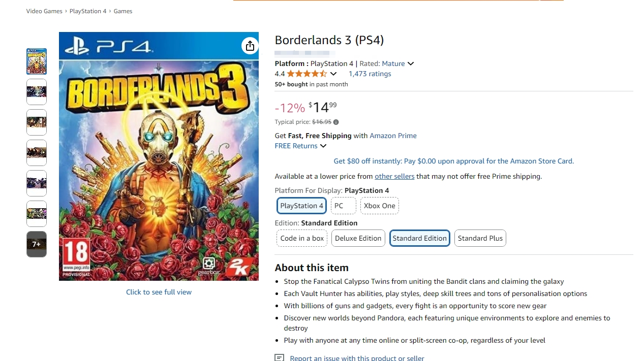644x361 pixels.
Task: Go to Video Games breadcrumb
Action: pos(44,11)
